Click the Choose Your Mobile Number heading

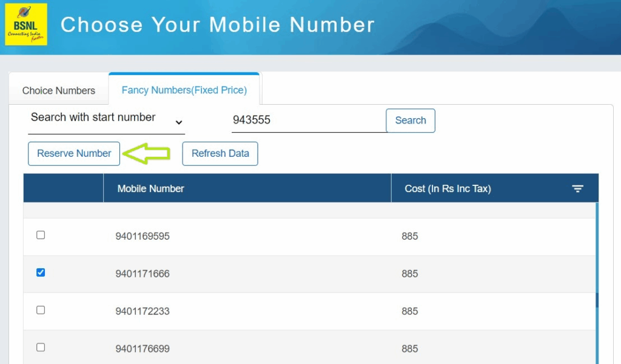(x=218, y=25)
